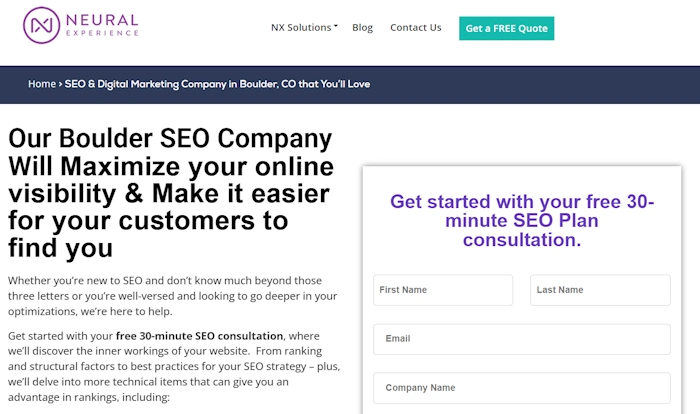The width and height of the screenshot is (700, 414).
Task: Click the Get a FREE Quote button
Action: pyautogui.click(x=507, y=28)
